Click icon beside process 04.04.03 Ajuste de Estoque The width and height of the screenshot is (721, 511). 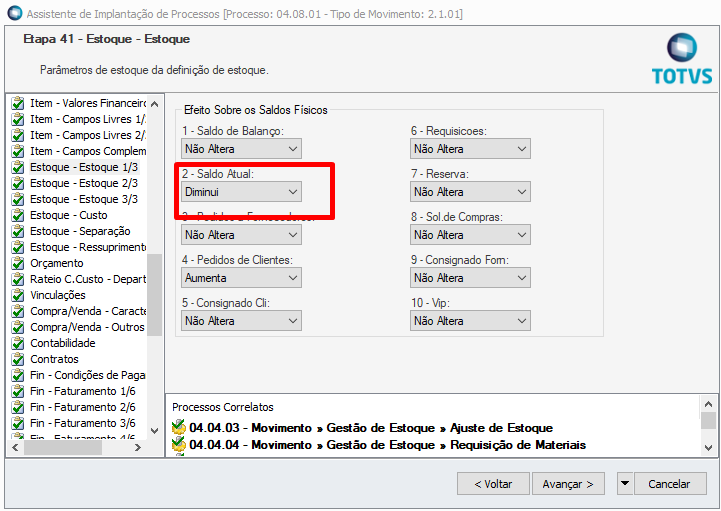178,428
